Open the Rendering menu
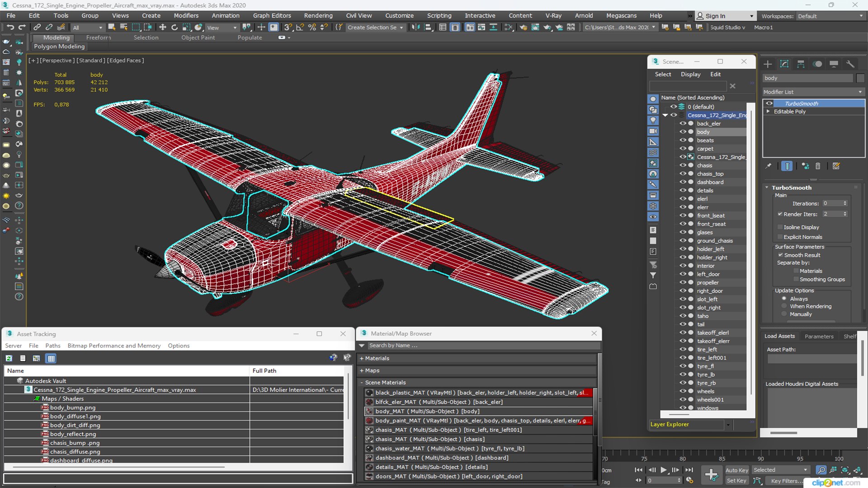Image resolution: width=868 pixels, height=488 pixels. [318, 15]
